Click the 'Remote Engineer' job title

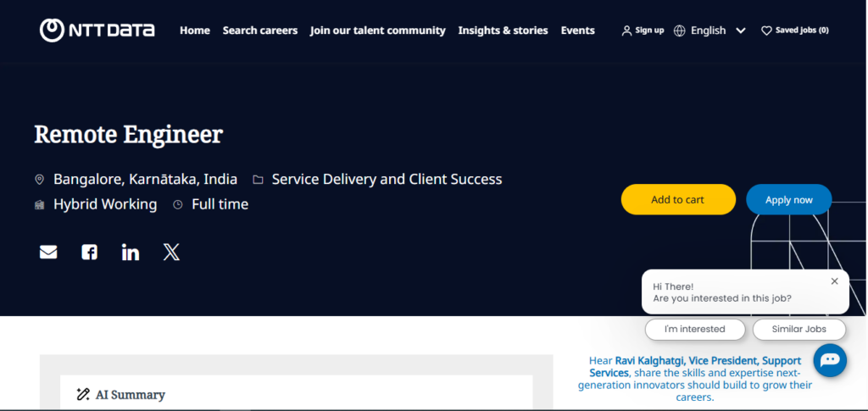pos(129,135)
